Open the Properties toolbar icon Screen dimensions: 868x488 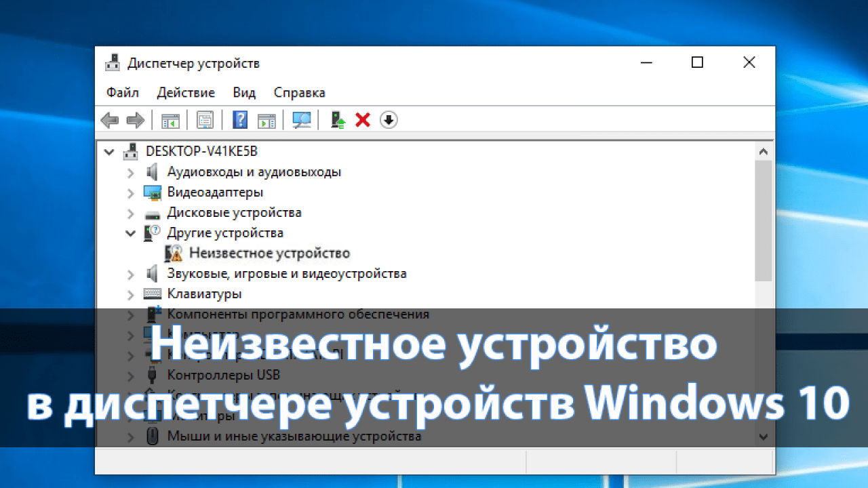tap(205, 121)
